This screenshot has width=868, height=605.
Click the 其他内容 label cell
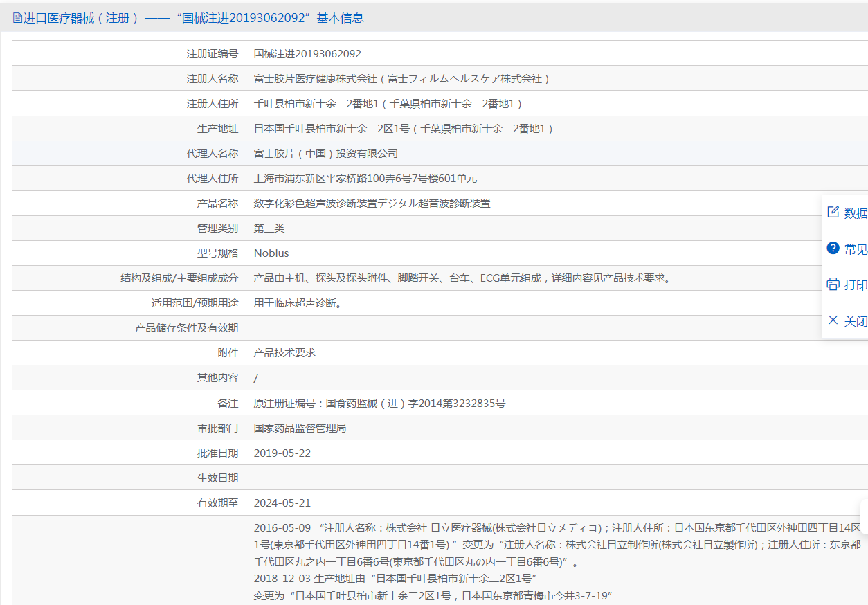[129, 378]
